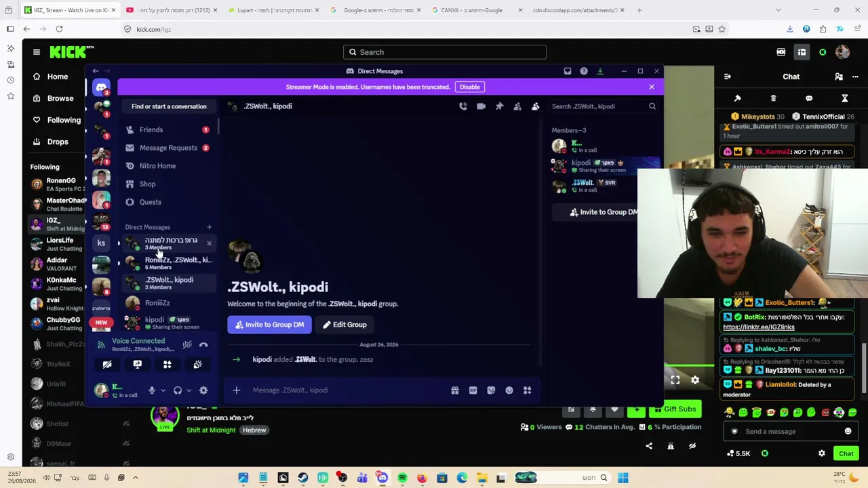Disconnect from the voice call
The image size is (868, 488).
[x=203, y=345]
